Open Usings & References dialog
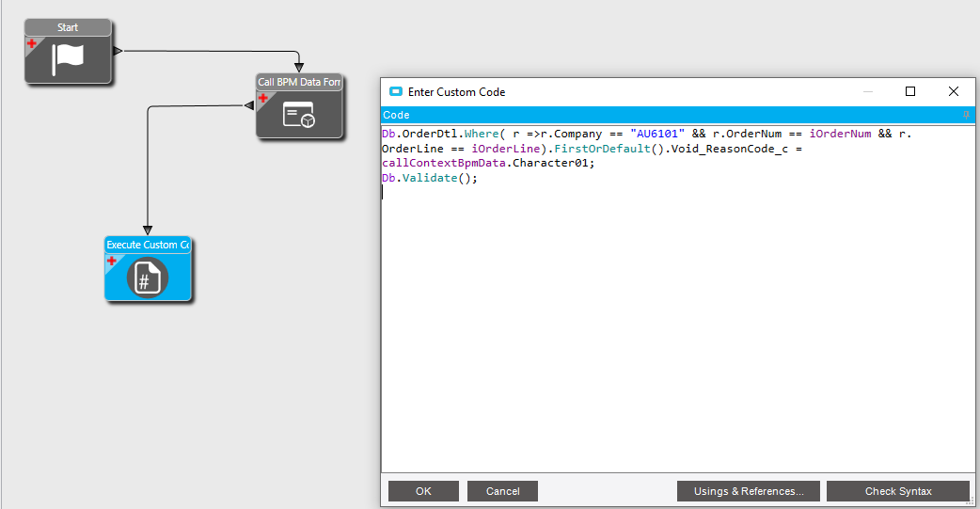The width and height of the screenshot is (980, 509). click(749, 491)
